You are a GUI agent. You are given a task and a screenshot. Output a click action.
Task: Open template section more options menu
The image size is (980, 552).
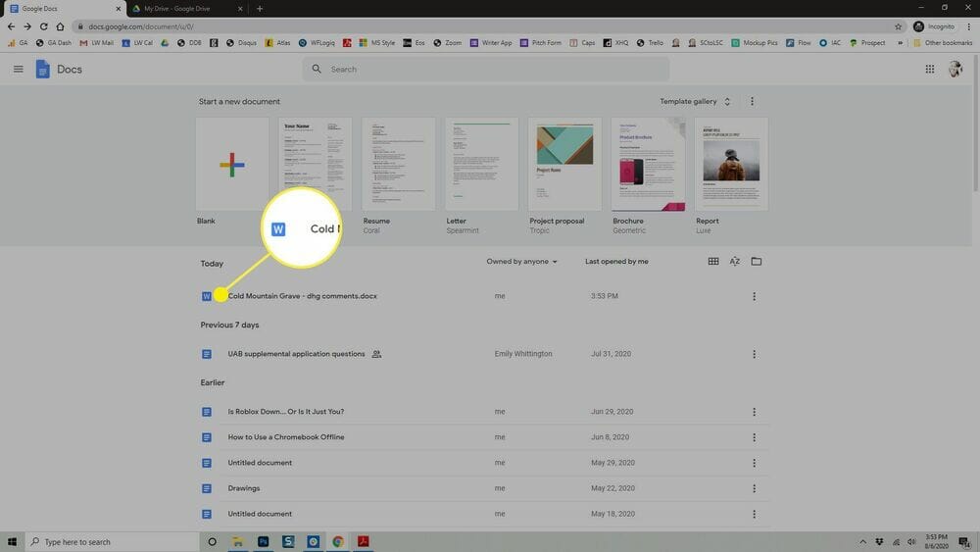tap(752, 101)
